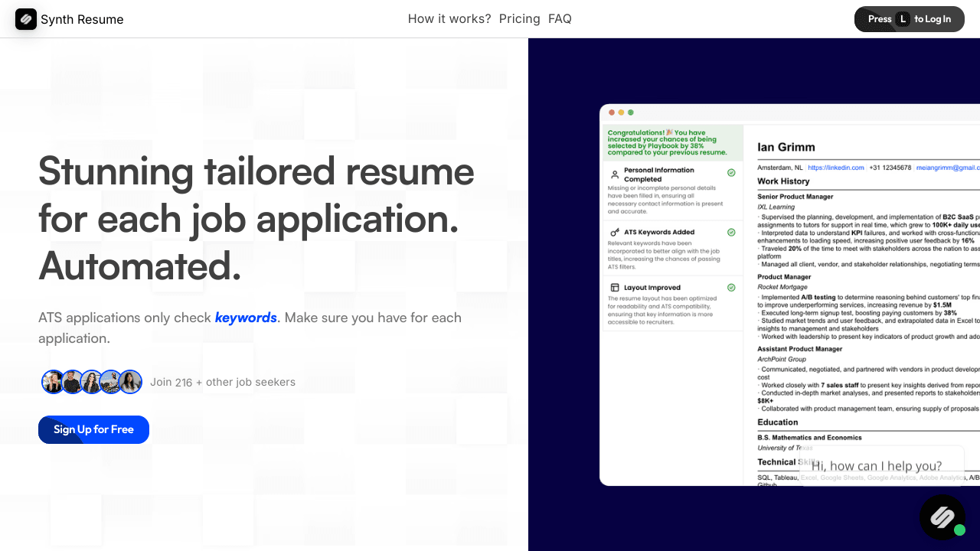Click the 'Hi, how can I help you?' bubble

tap(876, 465)
